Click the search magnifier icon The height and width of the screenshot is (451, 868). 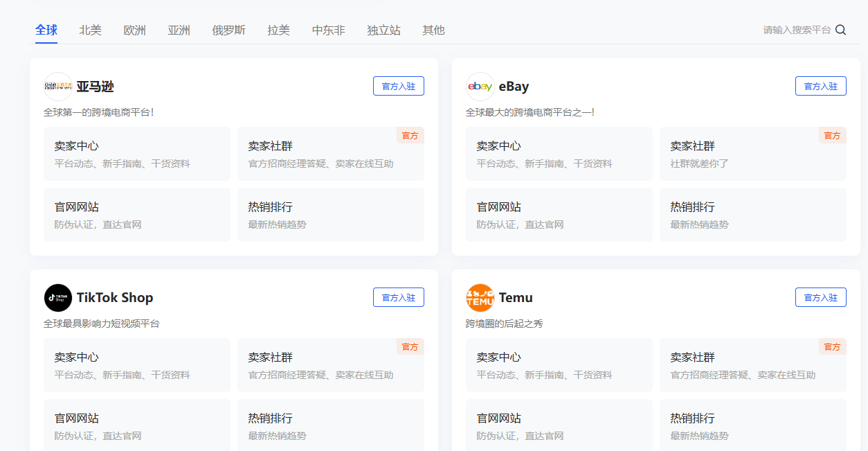coord(841,30)
